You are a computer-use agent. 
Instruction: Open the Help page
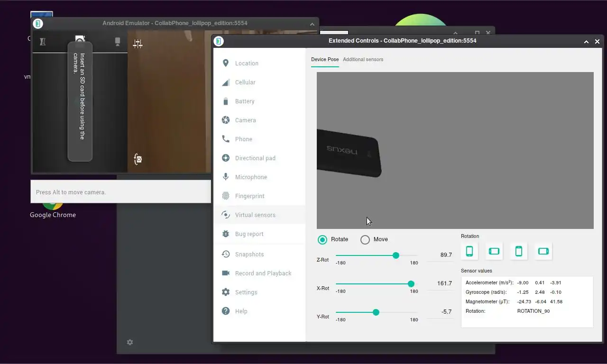[x=259, y=311]
